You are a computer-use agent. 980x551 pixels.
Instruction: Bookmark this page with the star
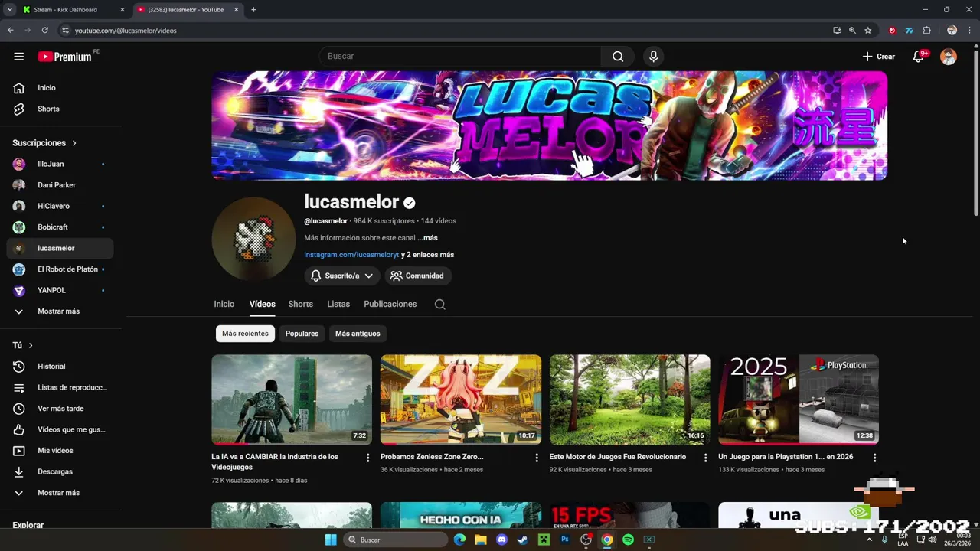coord(867,31)
